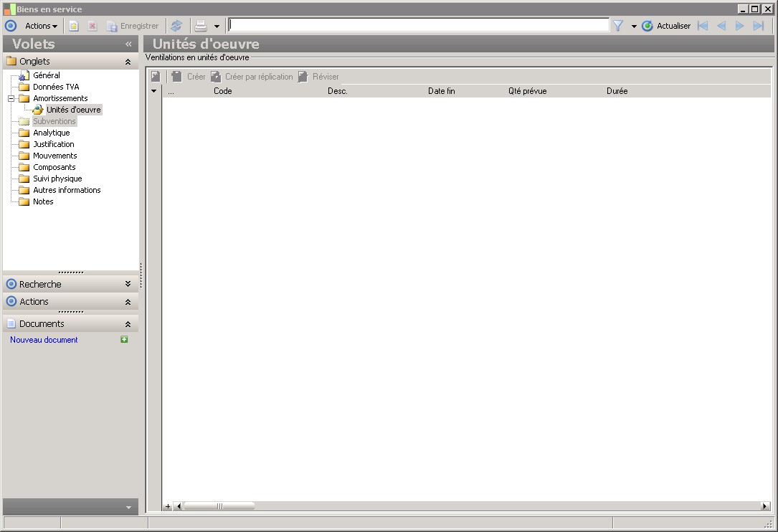The image size is (778, 532).
Task: Click the Qté prévue column header
Action: (x=528, y=91)
